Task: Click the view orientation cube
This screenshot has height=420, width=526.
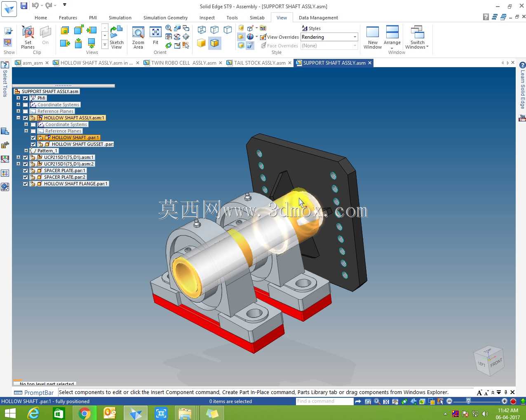Action: pyautogui.click(x=489, y=360)
